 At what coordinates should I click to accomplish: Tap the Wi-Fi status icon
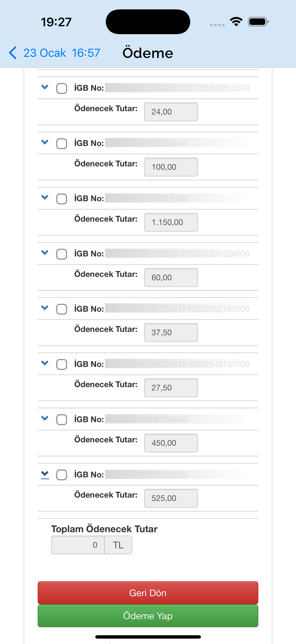(x=236, y=22)
